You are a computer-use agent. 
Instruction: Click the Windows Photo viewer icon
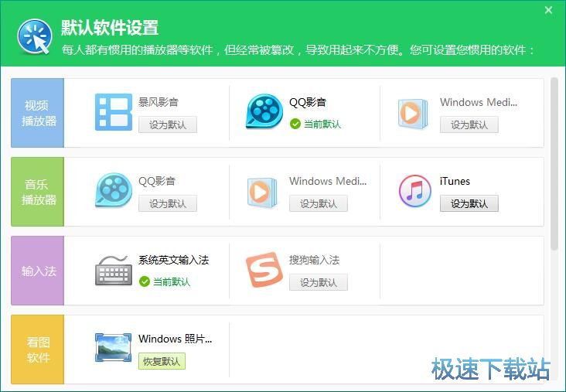pyautogui.click(x=114, y=347)
